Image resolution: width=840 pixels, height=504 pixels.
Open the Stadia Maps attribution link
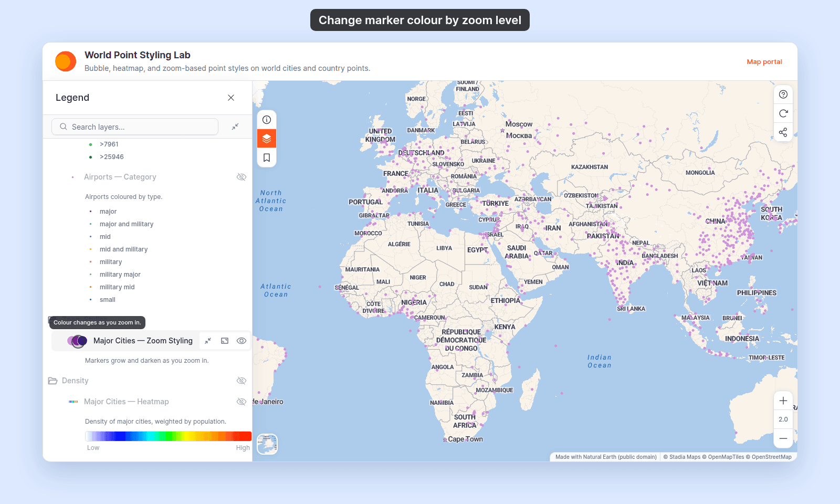[682, 457]
